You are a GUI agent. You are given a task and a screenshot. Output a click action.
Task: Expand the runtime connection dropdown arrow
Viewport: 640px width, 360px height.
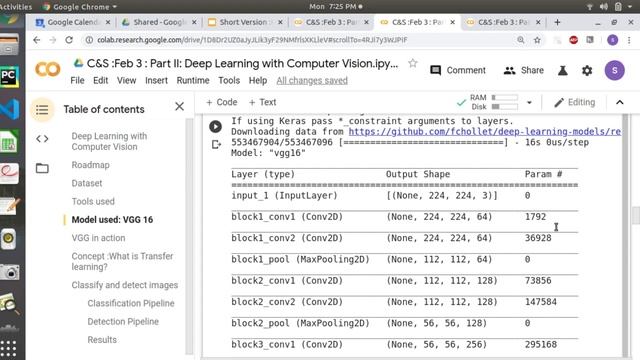(x=529, y=102)
